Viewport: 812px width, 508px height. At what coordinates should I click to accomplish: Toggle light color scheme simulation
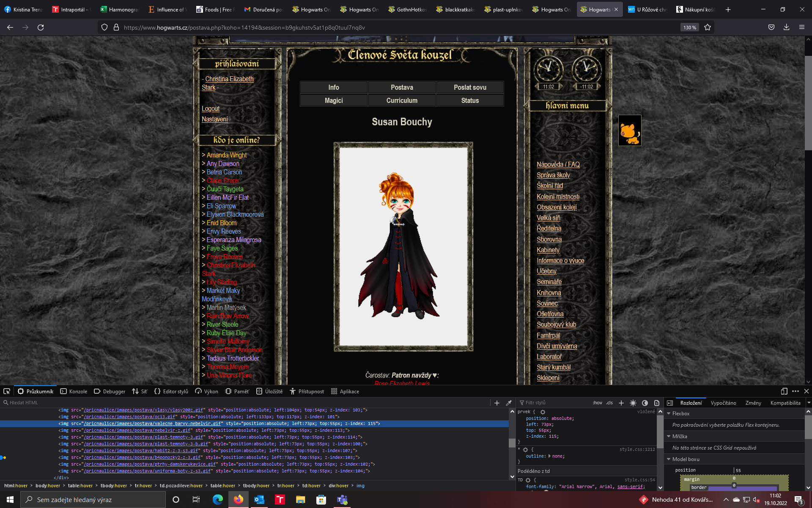633,403
